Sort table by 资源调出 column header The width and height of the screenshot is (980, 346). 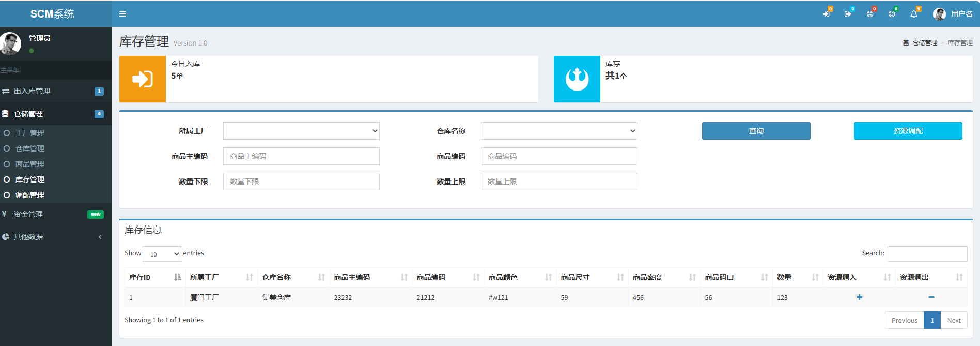(x=931, y=277)
